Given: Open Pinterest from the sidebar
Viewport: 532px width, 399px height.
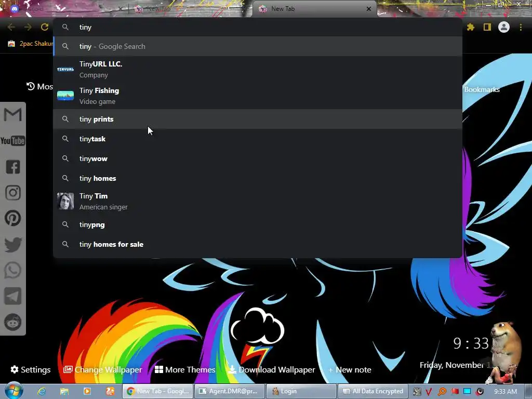Looking at the screenshot, I should (13, 219).
